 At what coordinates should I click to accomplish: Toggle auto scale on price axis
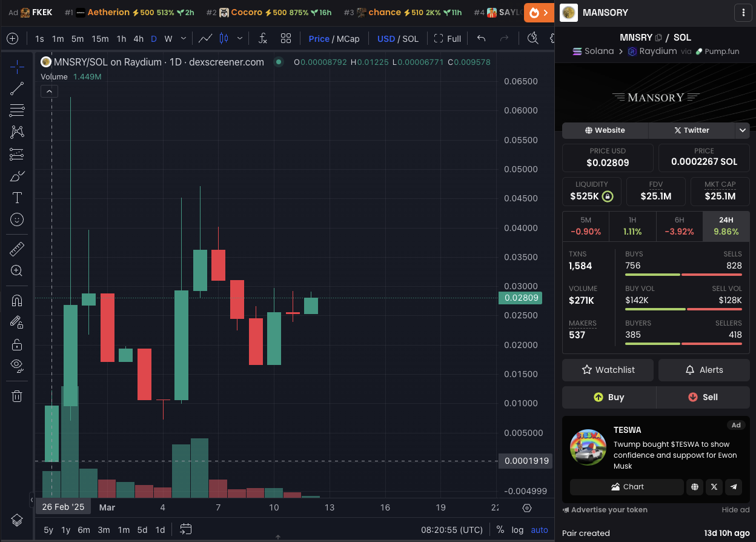tap(539, 529)
